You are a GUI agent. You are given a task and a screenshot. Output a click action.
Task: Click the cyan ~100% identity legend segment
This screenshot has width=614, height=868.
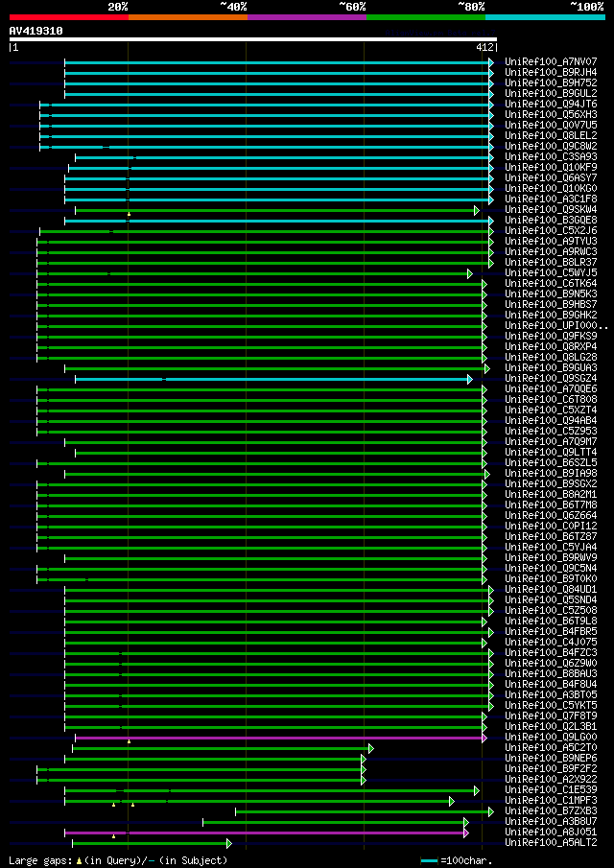(545, 17)
